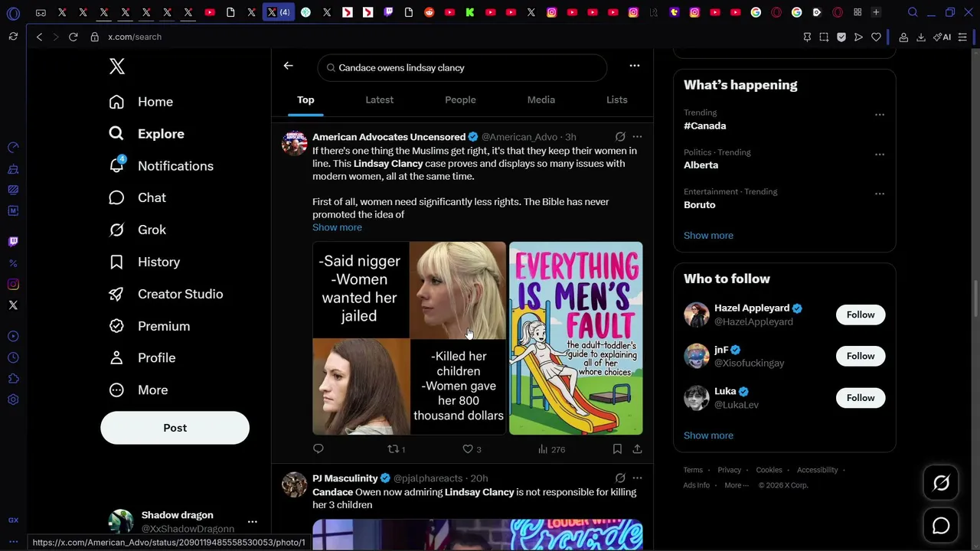Open more options next to the search box
This screenshot has height=551, width=980.
pos(635,66)
